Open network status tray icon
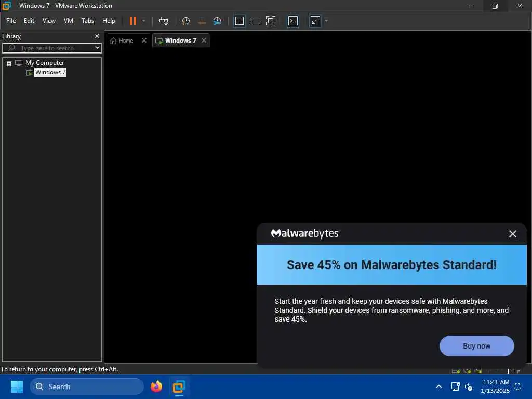 pyautogui.click(x=455, y=387)
